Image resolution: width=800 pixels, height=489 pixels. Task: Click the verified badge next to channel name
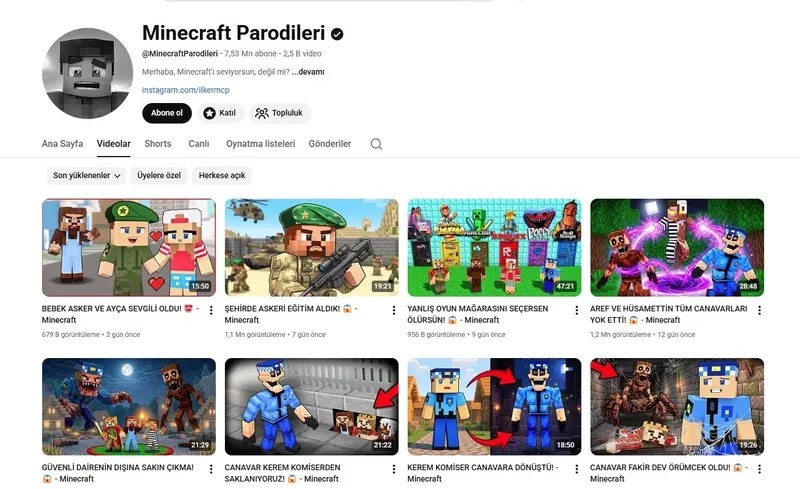pyautogui.click(x=337, y=34)
